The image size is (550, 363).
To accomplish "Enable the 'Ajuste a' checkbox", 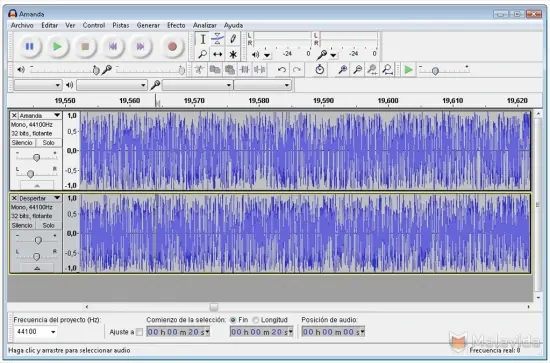I will coord(140,332).
